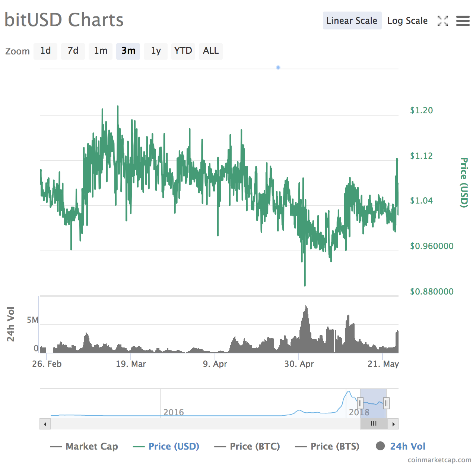Click the 30. Apr date label

pos(299,364)
